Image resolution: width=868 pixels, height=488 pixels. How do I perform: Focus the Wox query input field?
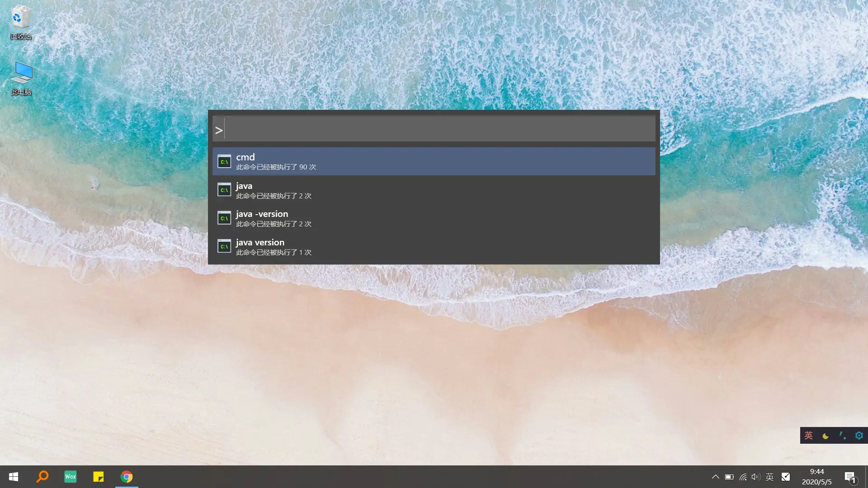pyautogui.click(x=439, y=130)
